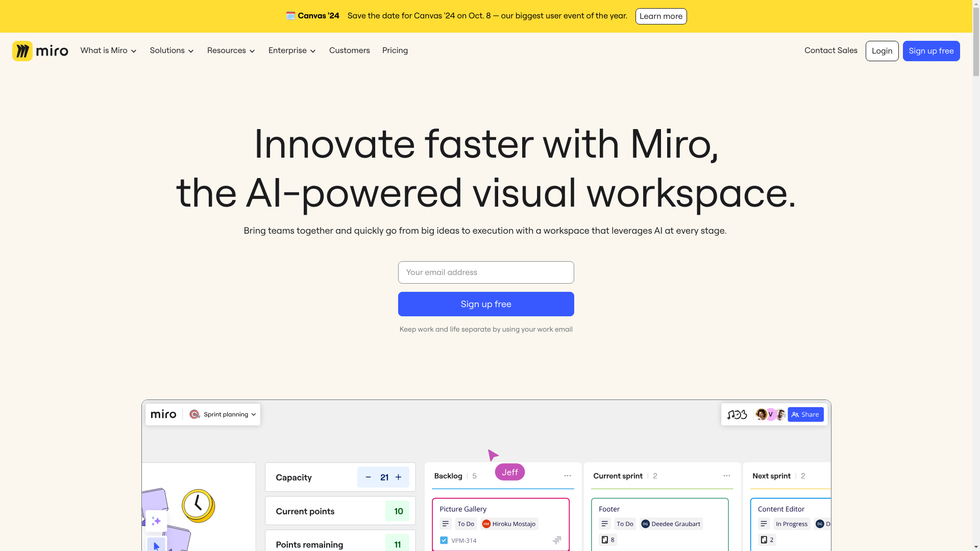Go to the Customers page
Image resolution: width=980 pixels, height=551 pixels.
click(349, 51)
